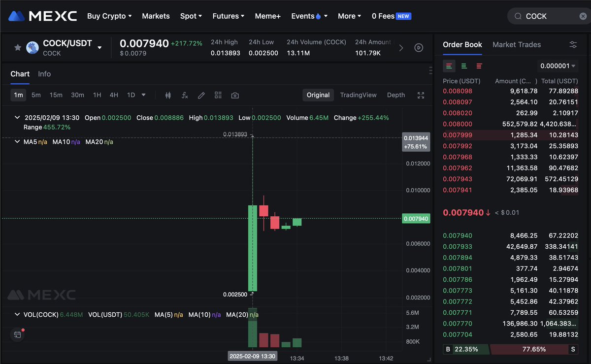Click the play tutorial circle icon
Image resolution: width=591 pixels, height=364 pixels.
pos(419,48)
